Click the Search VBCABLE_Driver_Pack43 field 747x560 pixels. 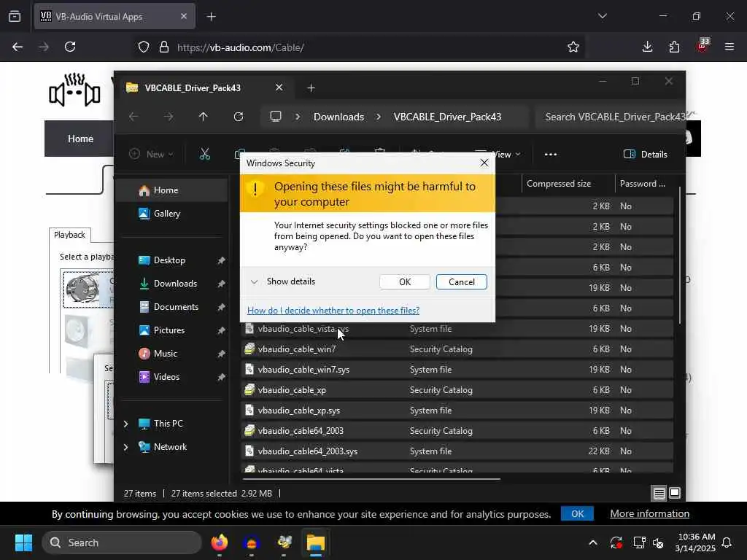[610, 117]
